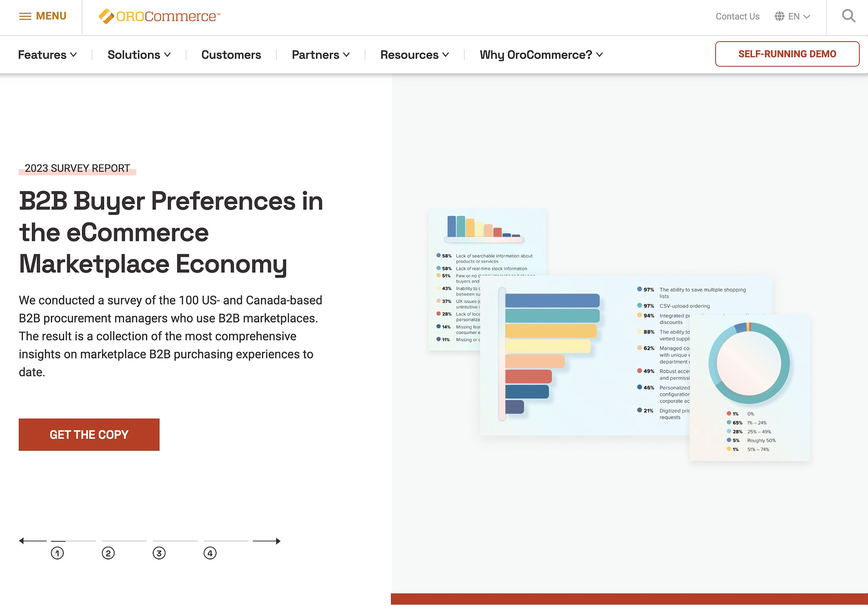Expand the Partners dropdown menu
Screen dimensions: 868x611
[x=321, y=54]
